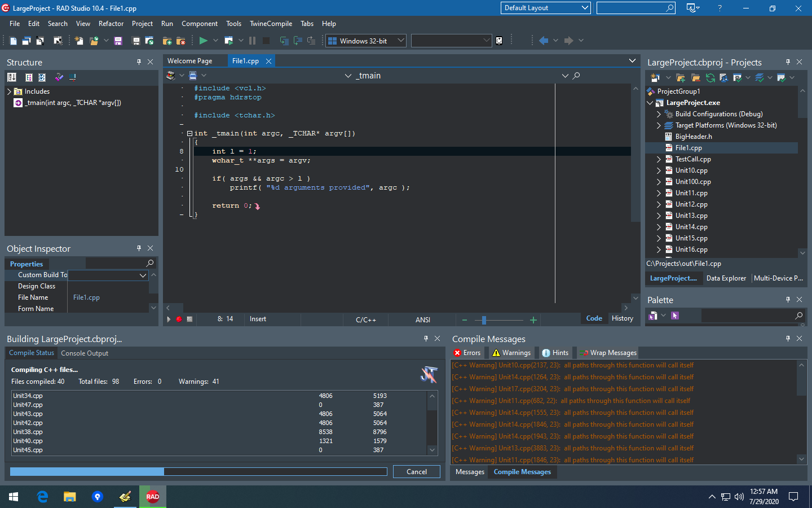Click the Refresh icon in Projects panel

click(710, 77)
